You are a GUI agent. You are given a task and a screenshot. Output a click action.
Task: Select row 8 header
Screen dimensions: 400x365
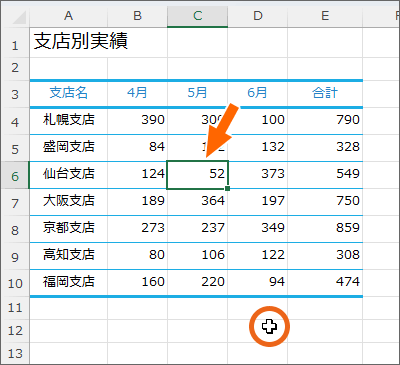point(15,229)
